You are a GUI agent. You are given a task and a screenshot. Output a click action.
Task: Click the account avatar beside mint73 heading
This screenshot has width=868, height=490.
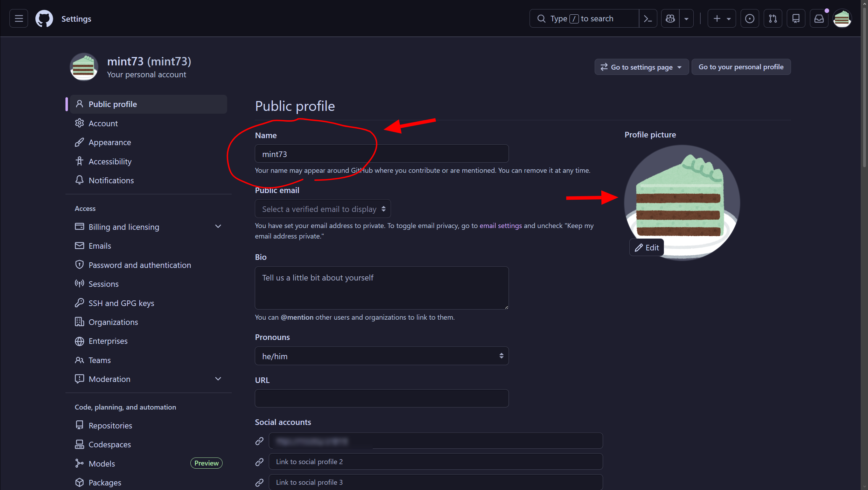84,67
